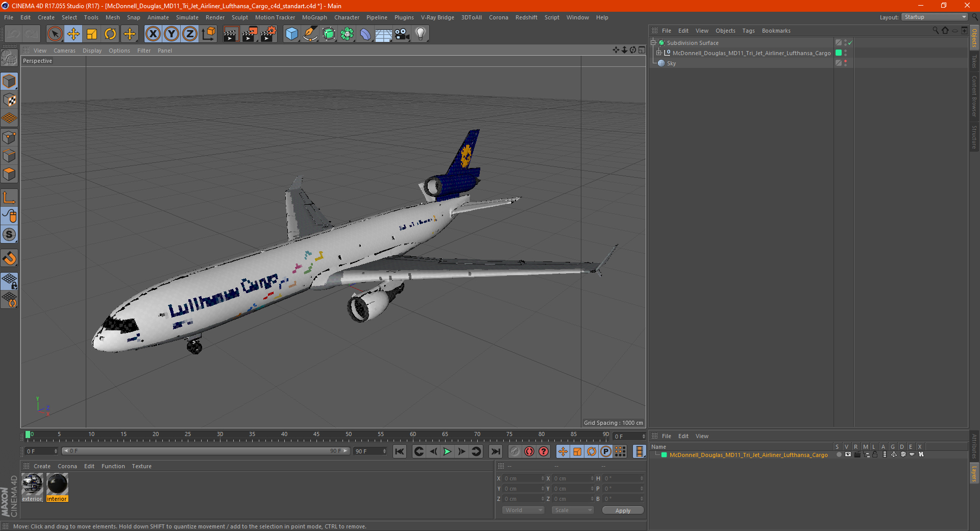
Task: Adjust the end frame 90 F stepper
Action: coord(384,451)
